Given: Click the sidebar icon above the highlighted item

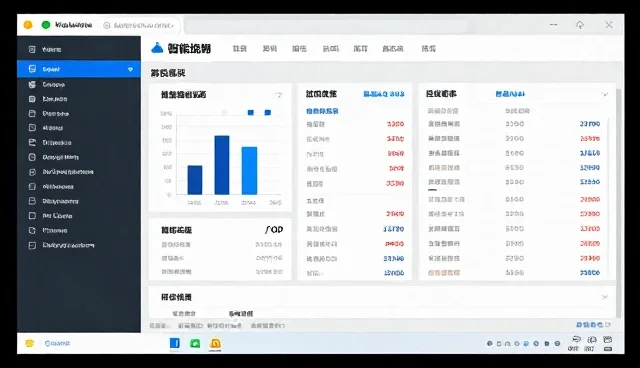Looking at the screenshot, I should pos(32,49).
